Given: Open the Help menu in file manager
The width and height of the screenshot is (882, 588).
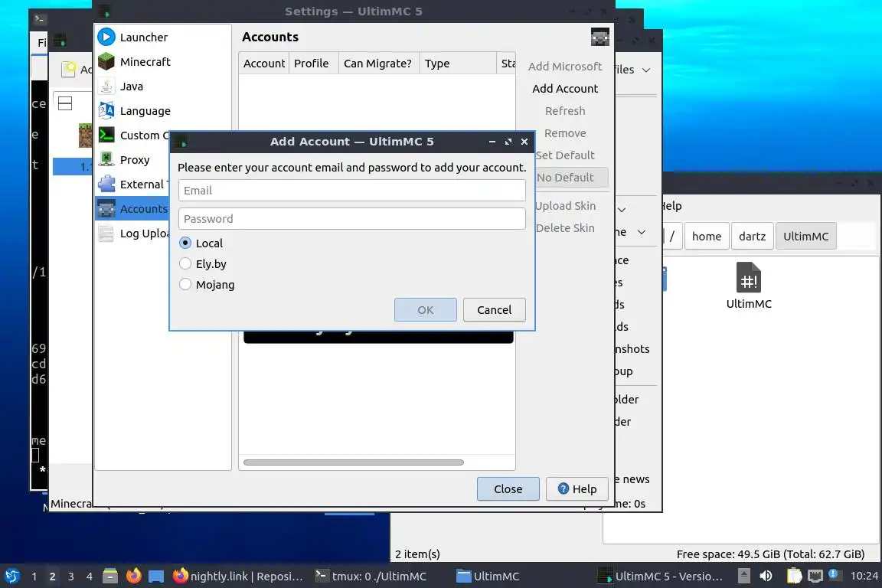Looking at the screenshot, I should [671, 206].
